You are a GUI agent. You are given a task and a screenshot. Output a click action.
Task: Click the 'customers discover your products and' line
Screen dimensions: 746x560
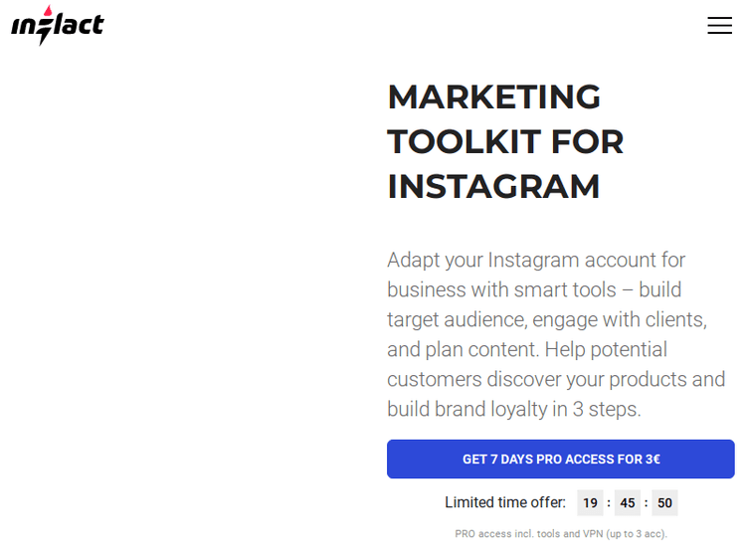coord(556,380)
